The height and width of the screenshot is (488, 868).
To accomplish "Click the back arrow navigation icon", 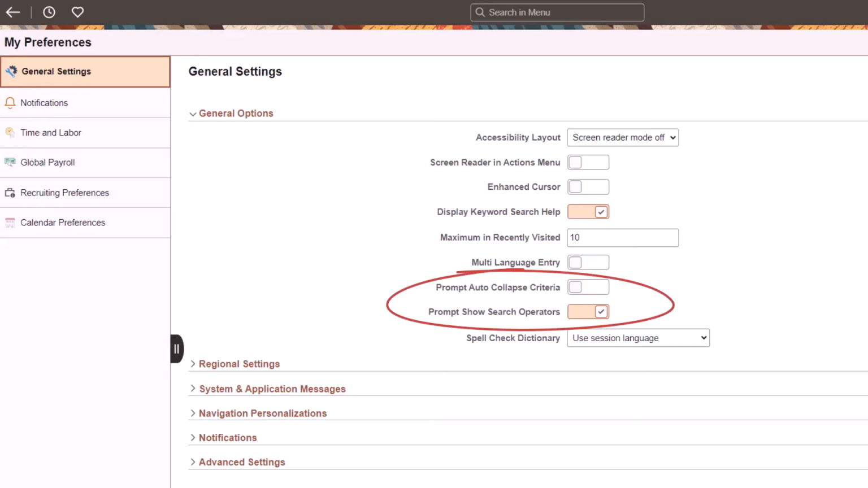I will (x=12, y=12).
